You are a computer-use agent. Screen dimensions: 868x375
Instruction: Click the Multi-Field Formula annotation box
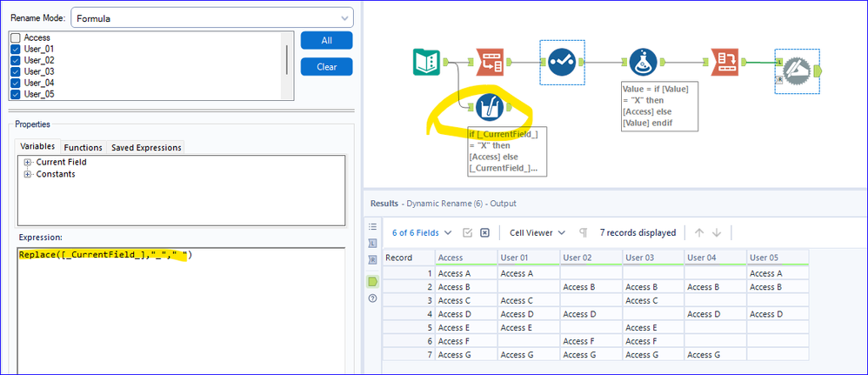508,151
